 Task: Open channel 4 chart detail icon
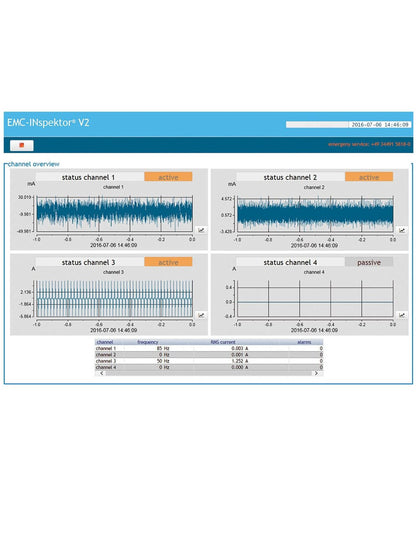402,315
